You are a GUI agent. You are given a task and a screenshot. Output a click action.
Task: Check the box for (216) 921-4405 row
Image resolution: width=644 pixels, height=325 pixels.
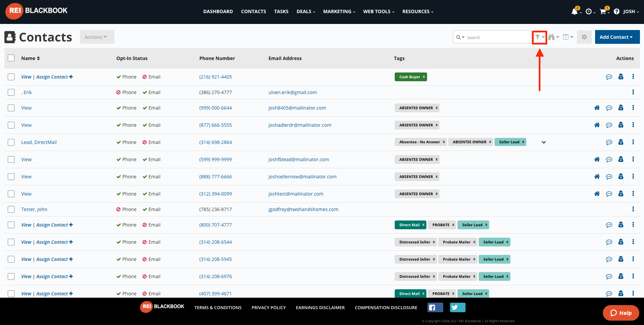(11, 77)
